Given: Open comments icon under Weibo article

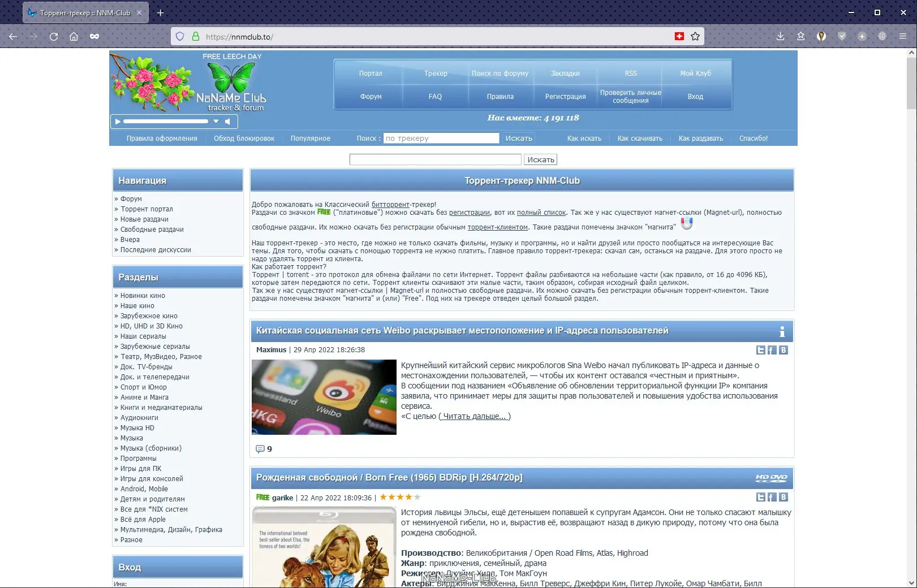Looking at the screenshot, I should coord(260,449).
